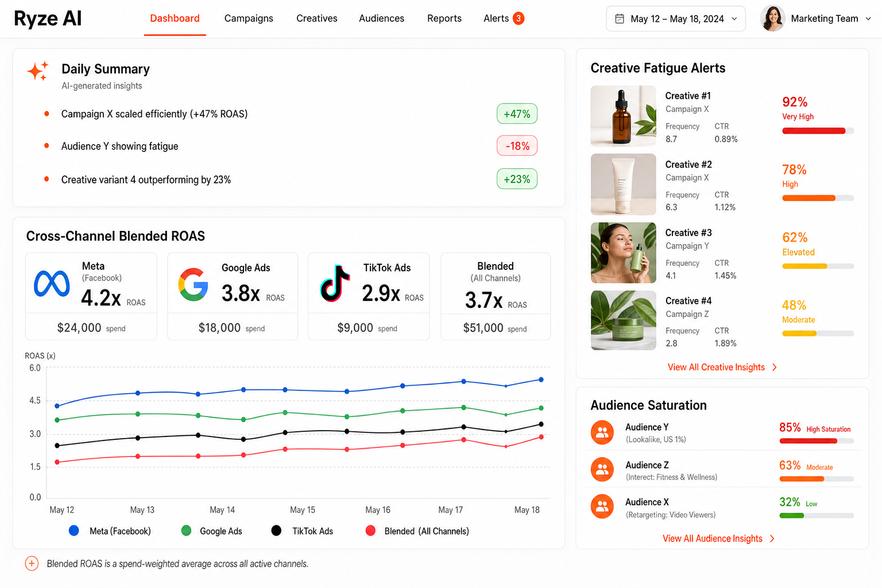882x588 pixels.
Task: Click the 'Creative #1' title text
Action: (x=688, y=96)
